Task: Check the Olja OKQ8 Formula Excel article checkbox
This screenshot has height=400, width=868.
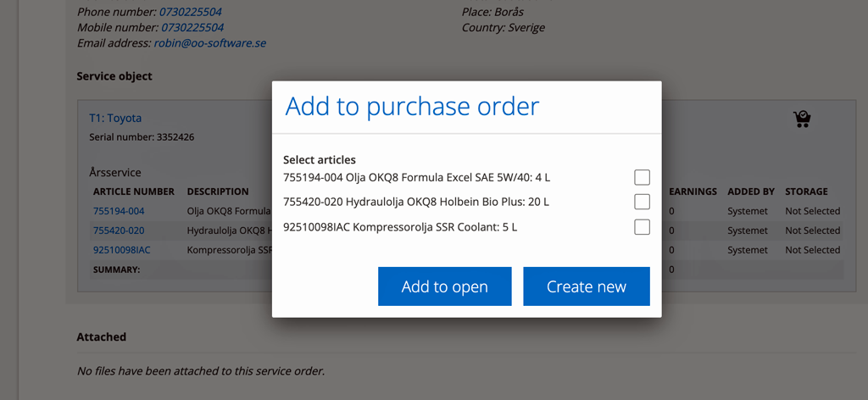Action: 642,178
